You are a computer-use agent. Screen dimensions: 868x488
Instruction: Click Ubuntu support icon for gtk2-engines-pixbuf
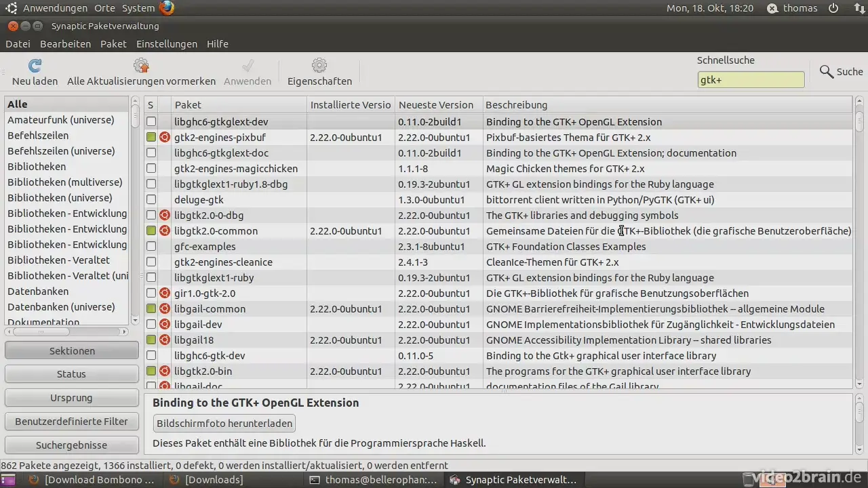(x=164, y=138)
